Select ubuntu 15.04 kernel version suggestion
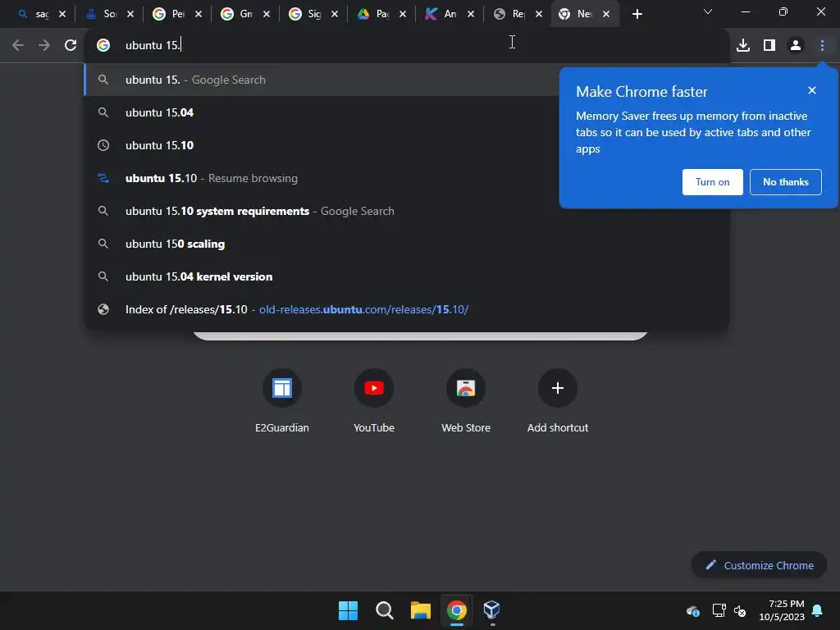Viewport: 840px width, 630px height. tap(407, 276)
